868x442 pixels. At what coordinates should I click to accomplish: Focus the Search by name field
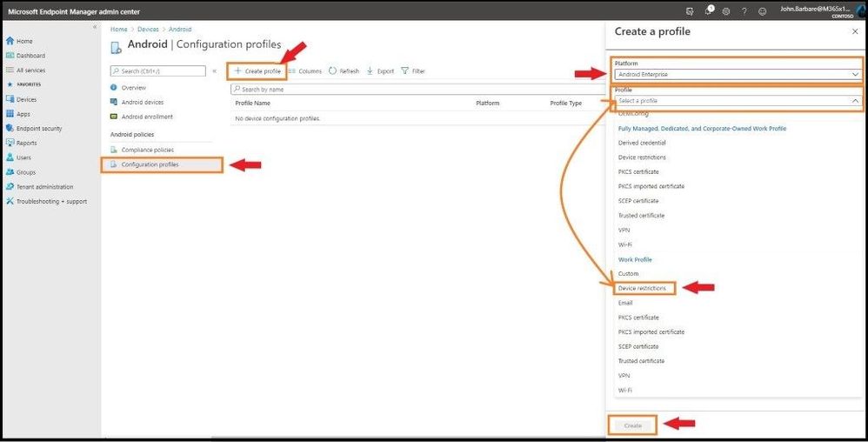click(418, 89)
